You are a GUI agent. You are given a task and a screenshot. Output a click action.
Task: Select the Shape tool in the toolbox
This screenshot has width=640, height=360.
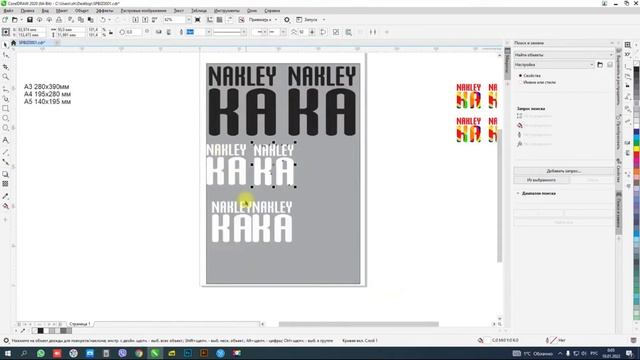click(6, 56)
